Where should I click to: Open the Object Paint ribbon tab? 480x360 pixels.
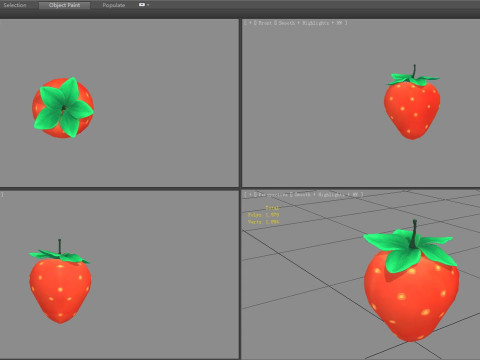(x=64, y=5)
